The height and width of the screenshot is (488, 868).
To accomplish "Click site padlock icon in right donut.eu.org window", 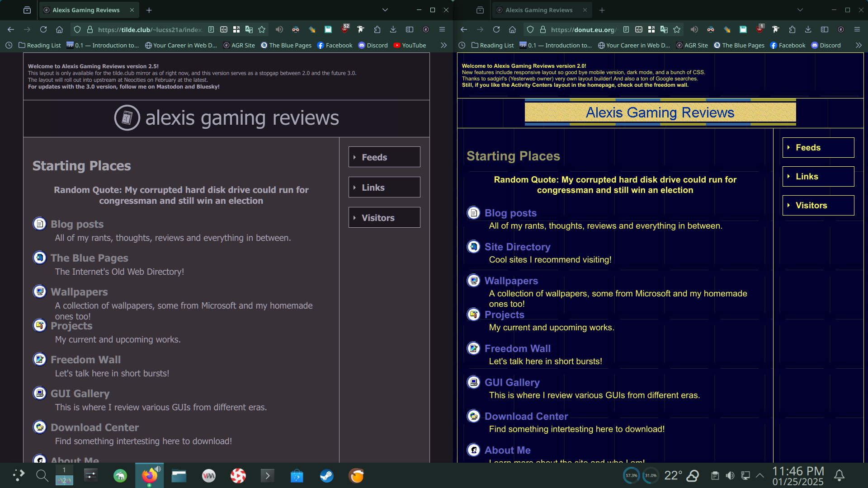I will click(543, 29).
